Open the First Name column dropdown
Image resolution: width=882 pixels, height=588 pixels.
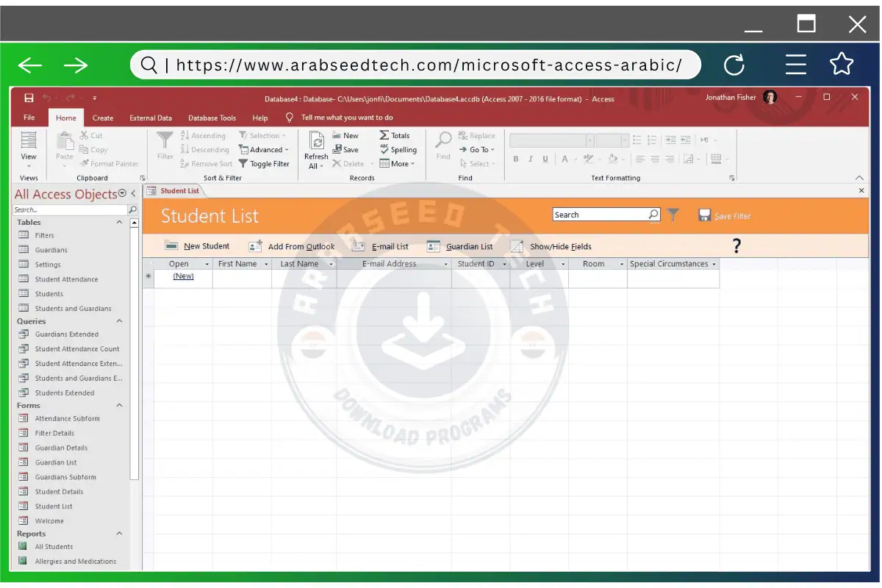click(268, 263)
